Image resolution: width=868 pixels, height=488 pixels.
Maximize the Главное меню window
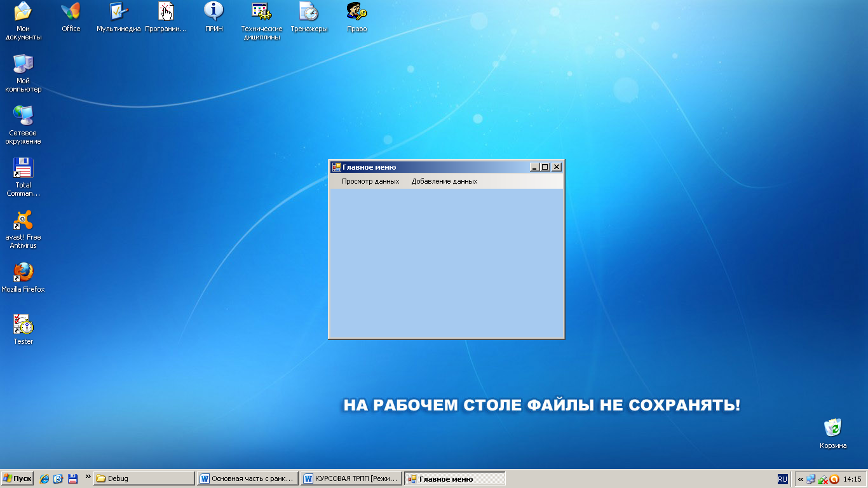click(545, 167)
